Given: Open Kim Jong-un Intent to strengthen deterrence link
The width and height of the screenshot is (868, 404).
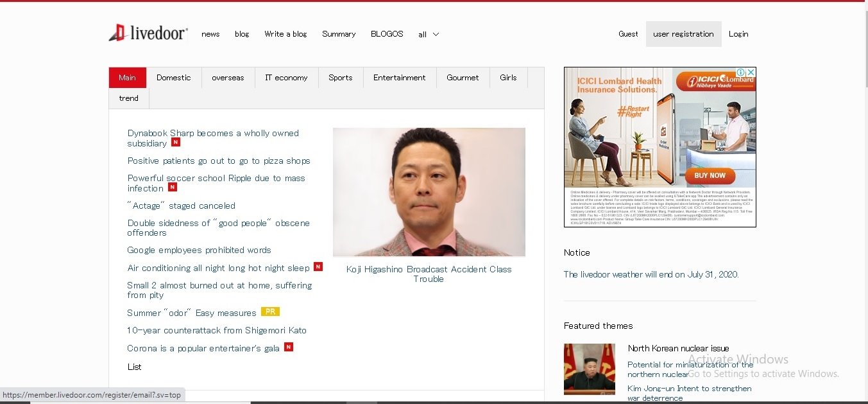Looking at the screenshot, I should [690, 393].
